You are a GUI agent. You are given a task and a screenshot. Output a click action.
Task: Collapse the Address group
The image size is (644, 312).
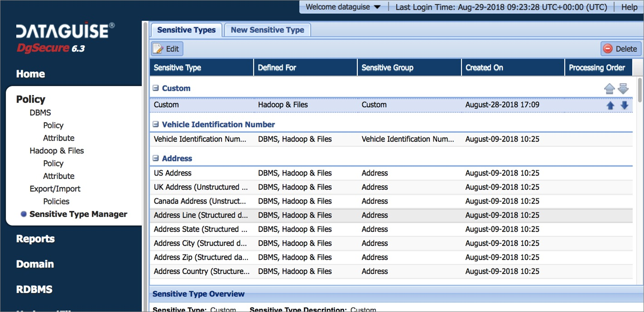tap(156, 158)
